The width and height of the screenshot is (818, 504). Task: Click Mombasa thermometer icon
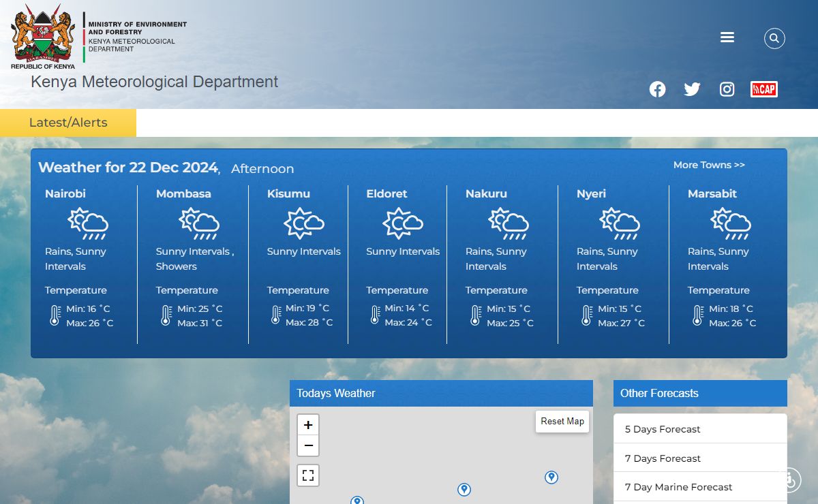click(166, 315)
